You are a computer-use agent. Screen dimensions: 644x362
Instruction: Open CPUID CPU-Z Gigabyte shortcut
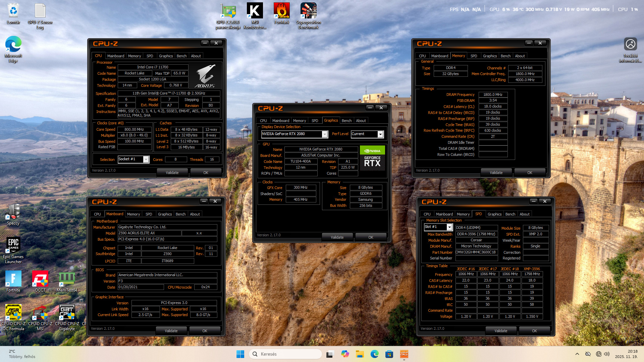67,312
